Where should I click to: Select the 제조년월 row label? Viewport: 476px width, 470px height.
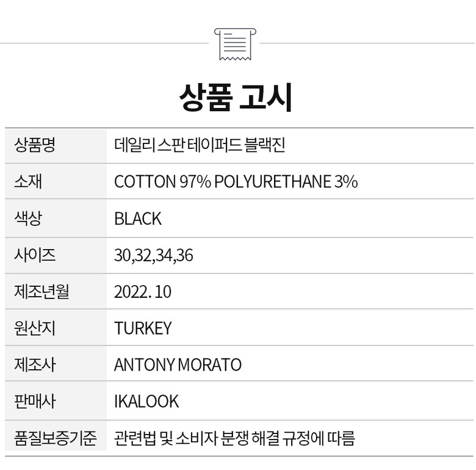(x=41, y=292)
